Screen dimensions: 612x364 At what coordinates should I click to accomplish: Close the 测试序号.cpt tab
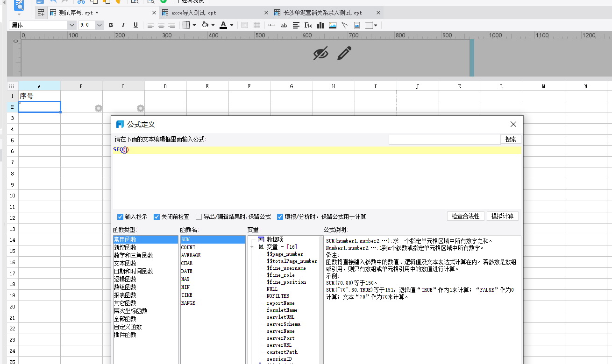point(154,13)
